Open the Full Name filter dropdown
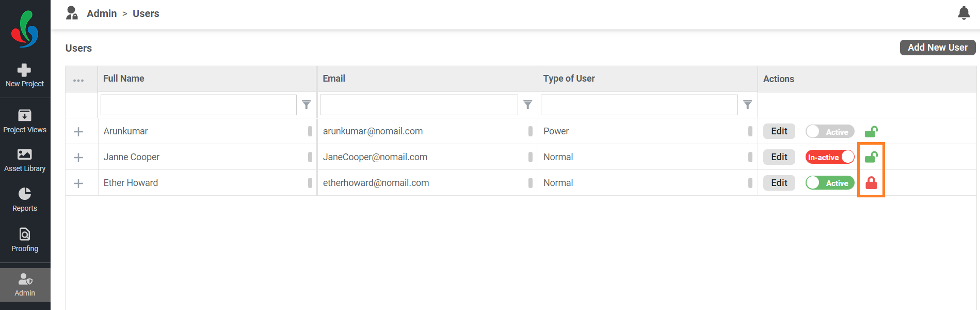The height and width of the screenshot is (310, 980). tap(306, 105)
